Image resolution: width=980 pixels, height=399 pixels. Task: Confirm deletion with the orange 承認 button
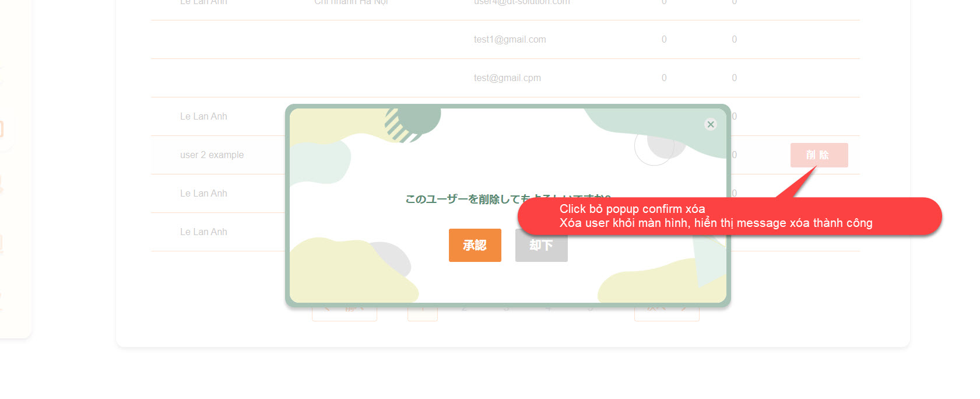475,245
